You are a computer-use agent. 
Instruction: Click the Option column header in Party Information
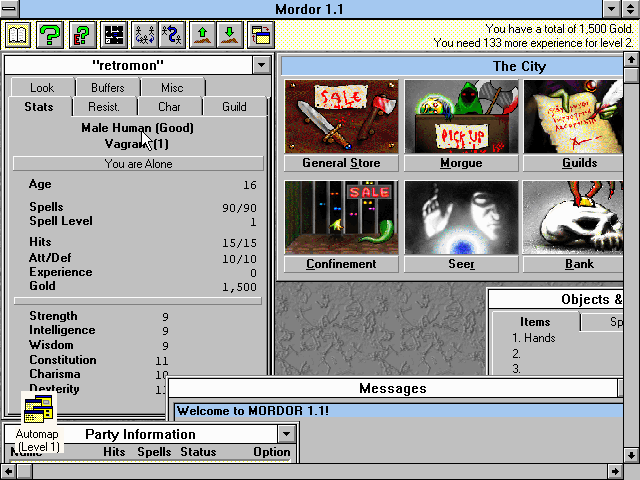click(x=271, y=452)
